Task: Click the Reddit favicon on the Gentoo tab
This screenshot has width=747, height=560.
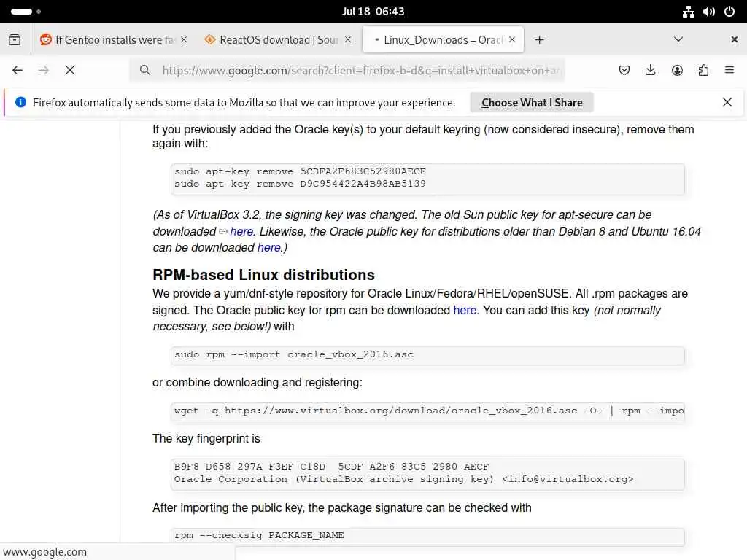Action: click(46, 39)
